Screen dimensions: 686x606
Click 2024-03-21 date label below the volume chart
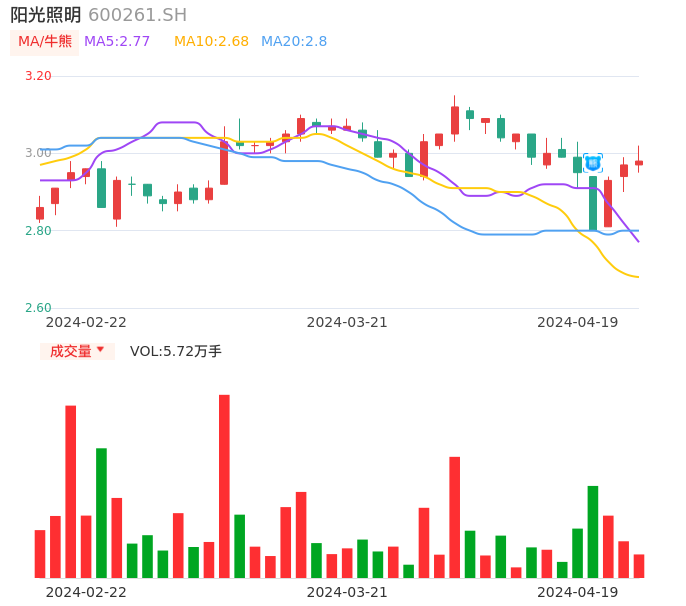(347, 592)
